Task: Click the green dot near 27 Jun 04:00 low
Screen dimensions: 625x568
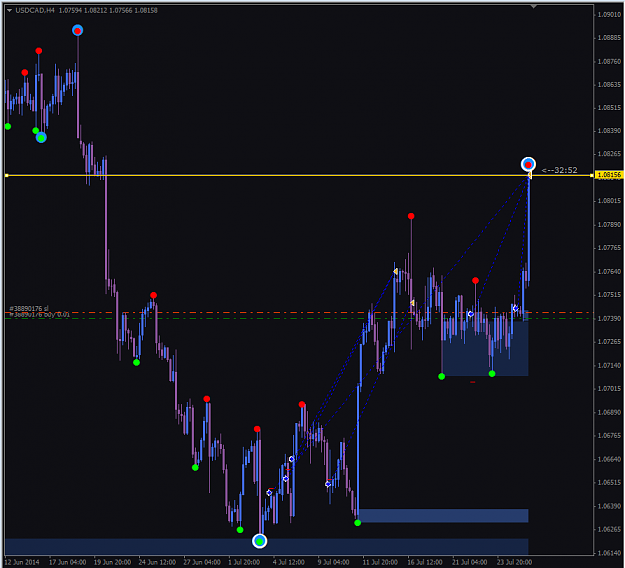Action: [195, 468]
